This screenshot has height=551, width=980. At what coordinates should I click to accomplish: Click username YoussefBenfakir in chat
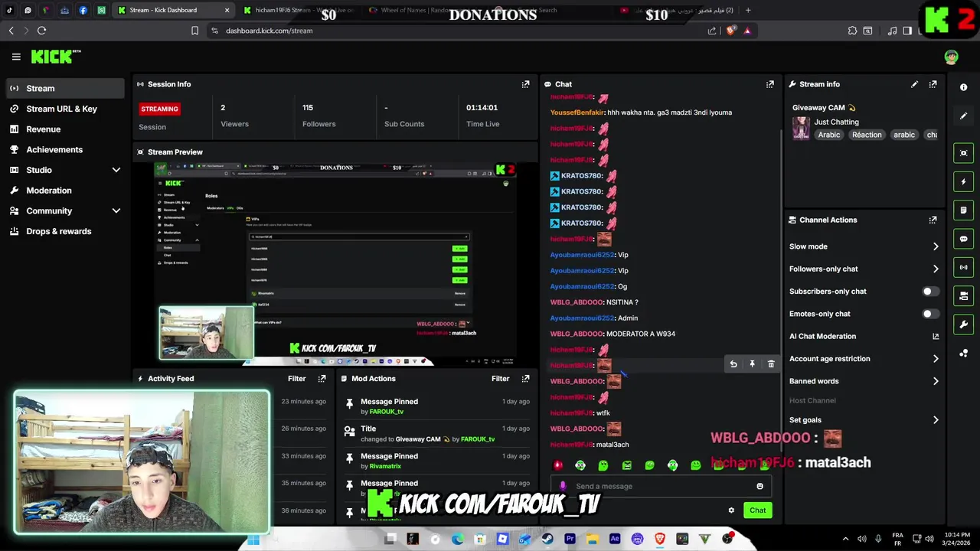[577, 112]
